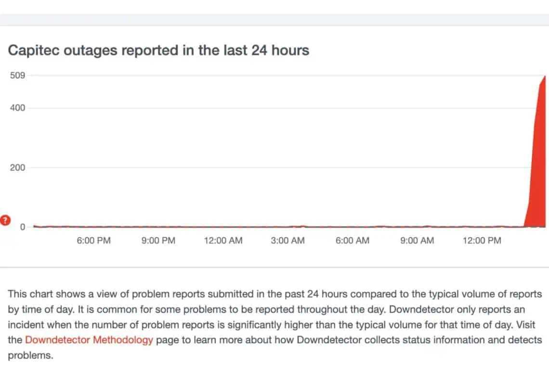
Task: Select the 509 y-axis label
Action: 17,76
